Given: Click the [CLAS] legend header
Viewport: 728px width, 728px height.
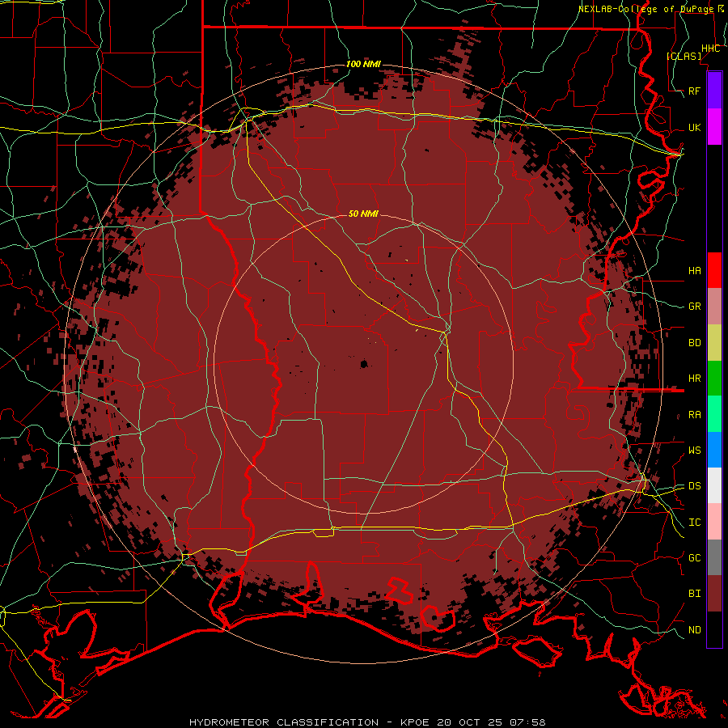Looking at the screenshot, I should tap(684, 56).
